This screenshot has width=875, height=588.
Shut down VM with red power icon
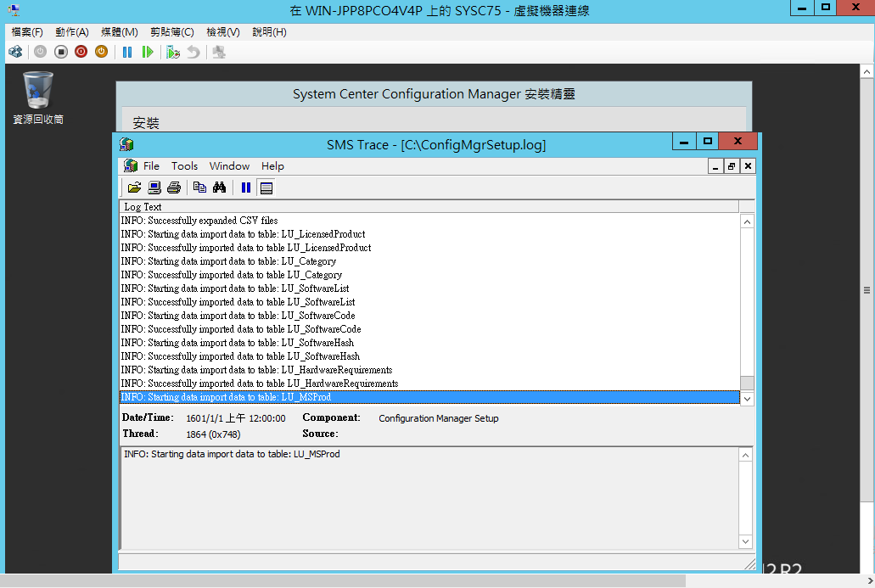pos(81,52)
